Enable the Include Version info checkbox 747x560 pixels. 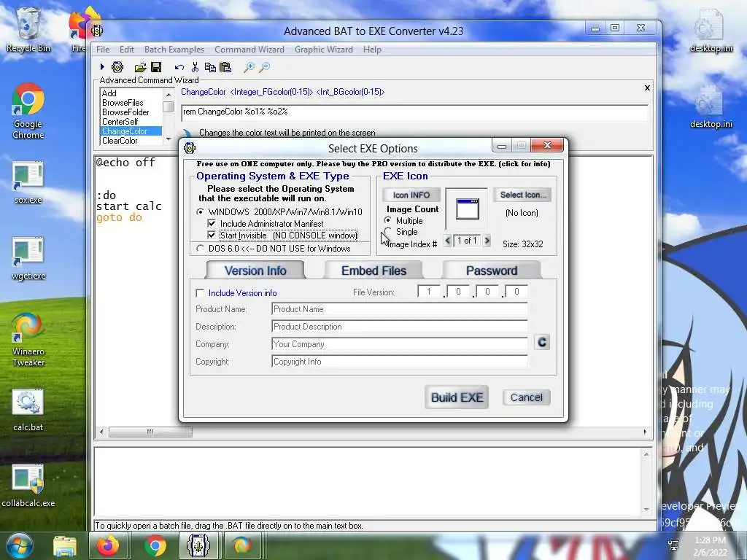pos(200,293)
